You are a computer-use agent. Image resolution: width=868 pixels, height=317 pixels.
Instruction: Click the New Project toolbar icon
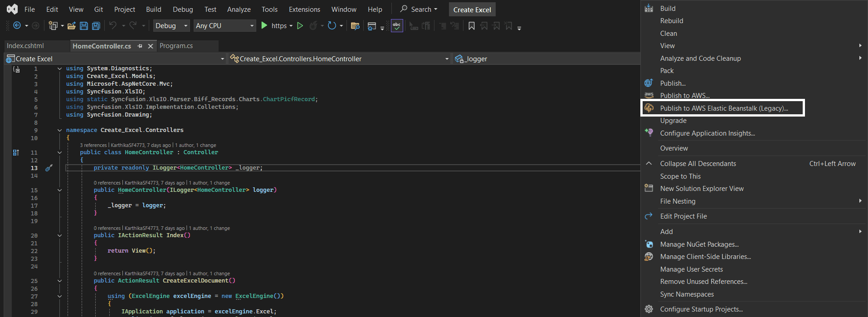point(53,26)
